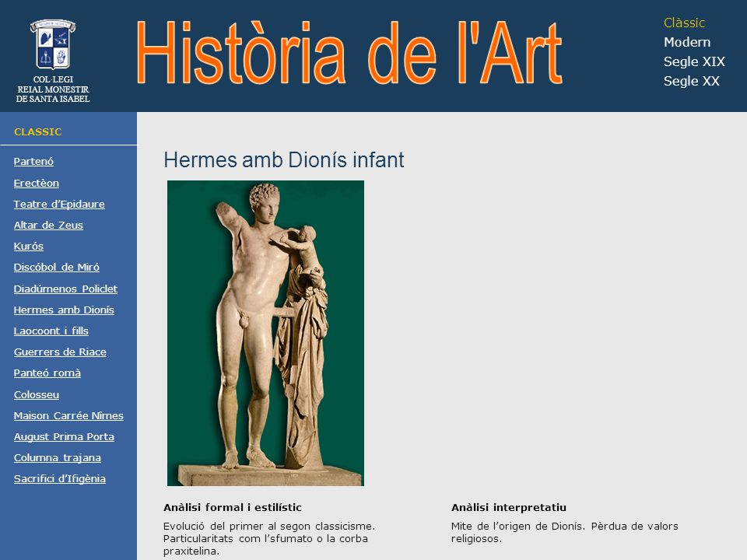Go to Panteó romà page
747x560 pixels.
pyautogui.click(x=47, y=373)
